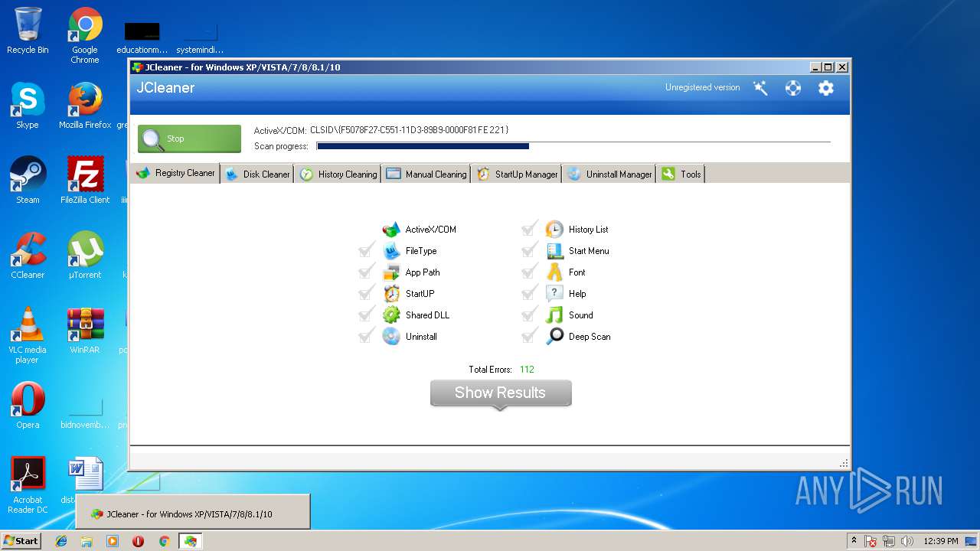Switch to the Disk Cleaner tab
Viewport: 980px width, 551px height.
258,174
